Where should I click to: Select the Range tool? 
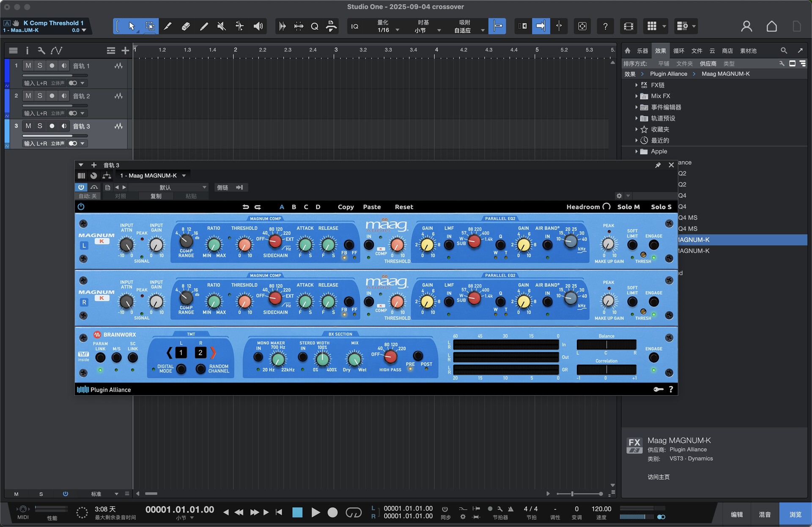pyautogui.click(x=150, y=26)
